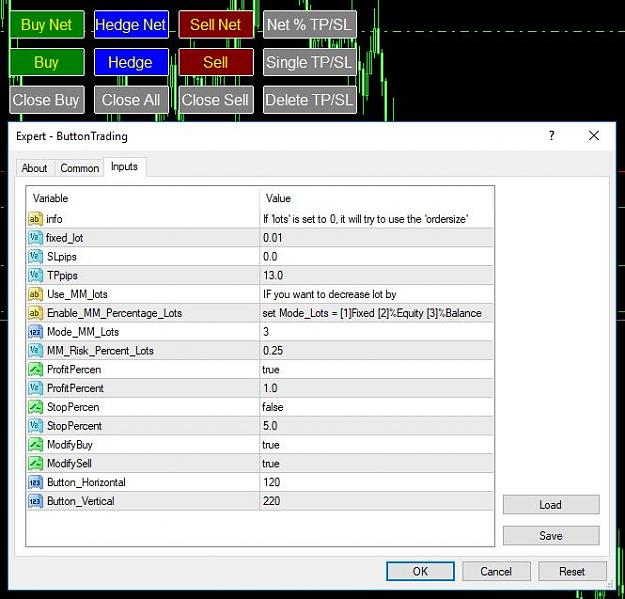This screenshot has width=625, height=599.
Task: Click the ModifySell boolean icon
Action: coord(35,463)
